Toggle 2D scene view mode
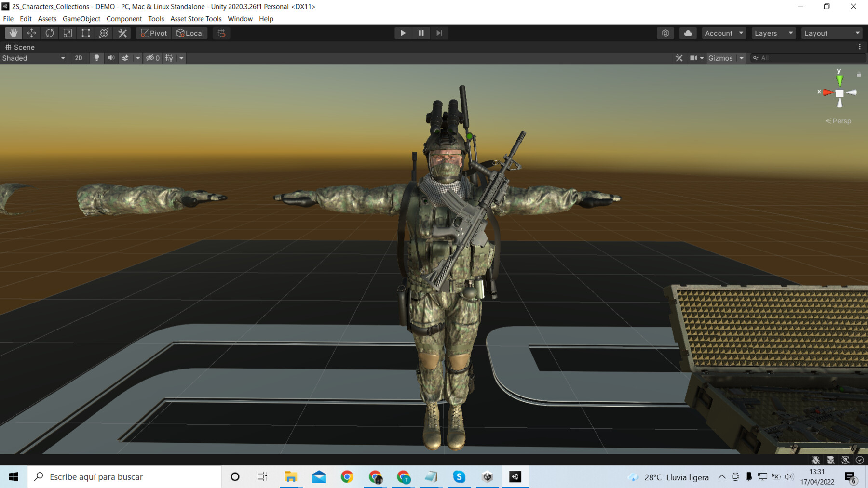Viewport: 868px width, 488px height. (78, 58)
